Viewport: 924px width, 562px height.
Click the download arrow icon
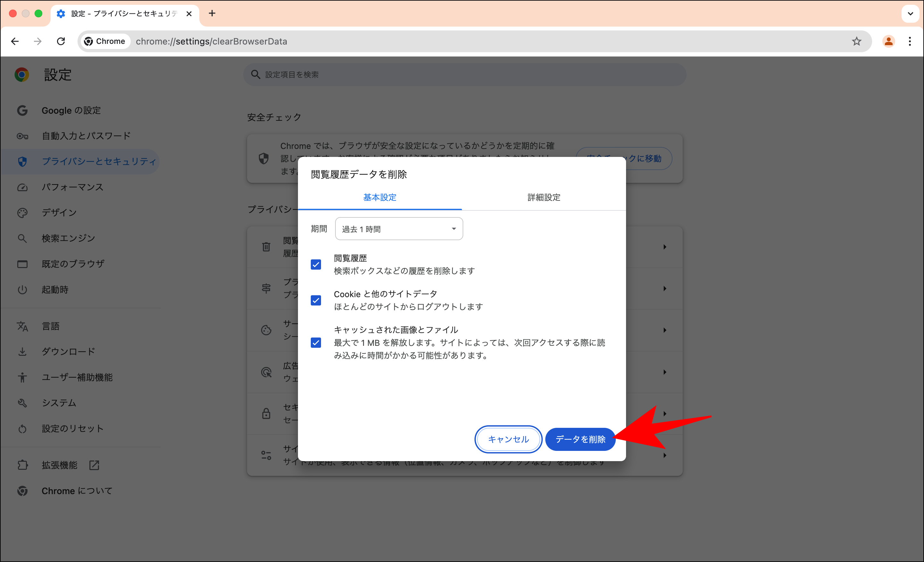22,352
